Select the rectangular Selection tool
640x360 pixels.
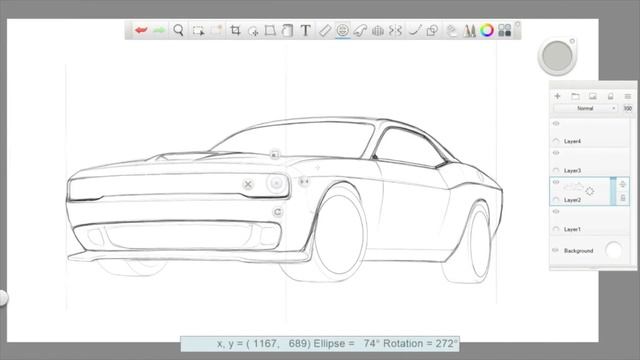[x=198, y=31]
